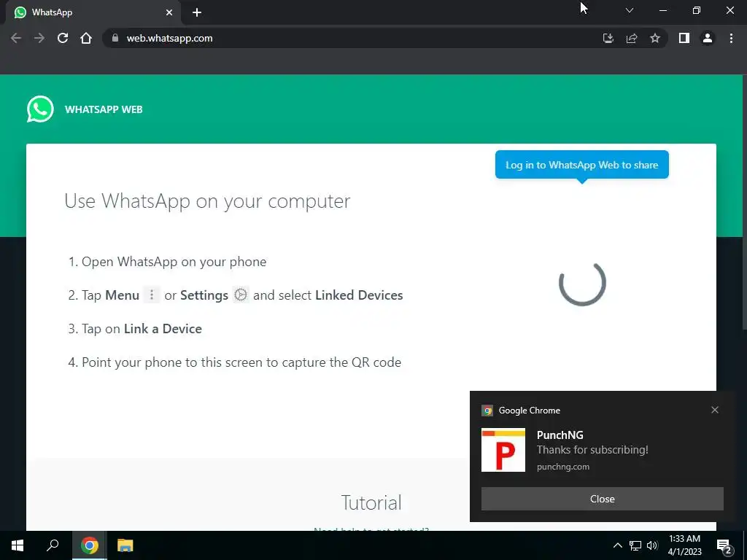Dismiss the PunchNG notification with X

tap(715, 410)
